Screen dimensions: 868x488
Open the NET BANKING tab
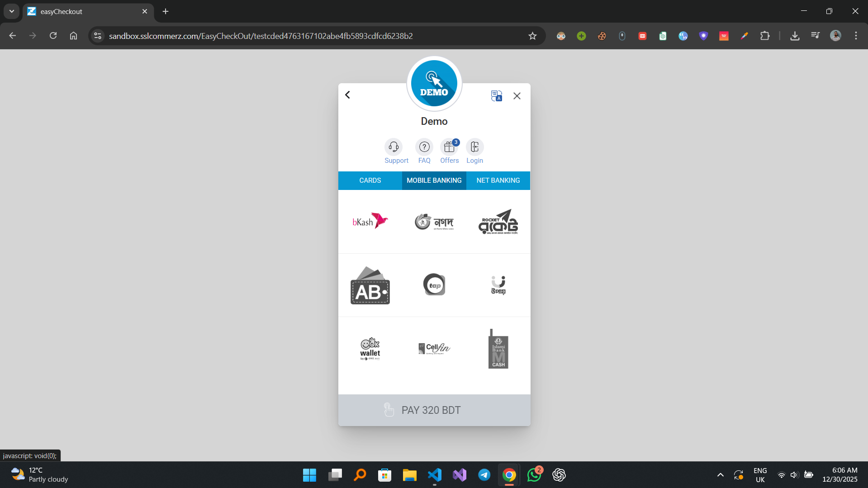click(498, 180)
